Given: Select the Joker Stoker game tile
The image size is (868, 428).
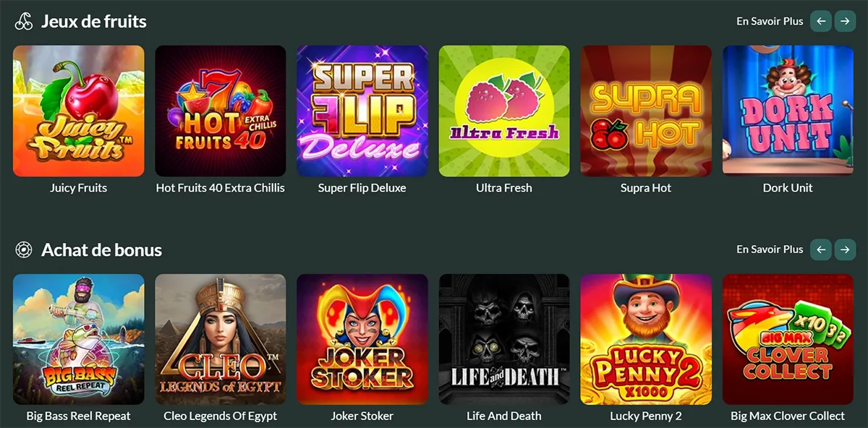Looking at the screenshot, I should (x=362, y=339).
